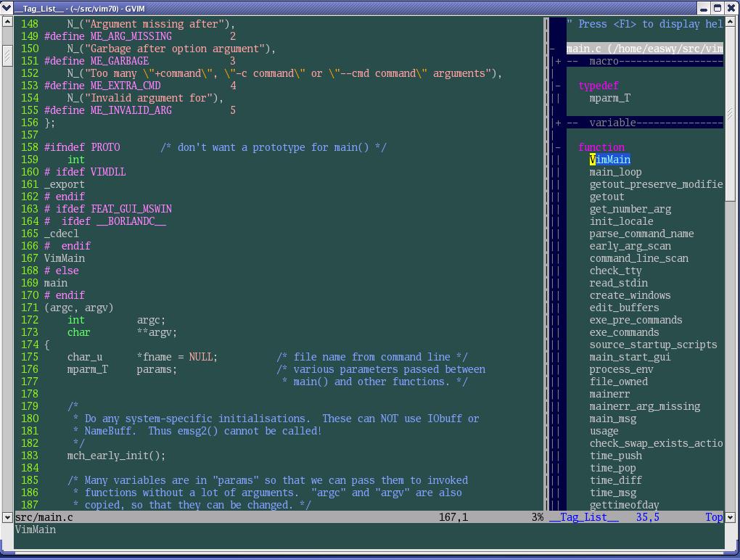Viewport: 740px width, 560px height.
Task: Select the highlighted VimMain tag in the tag list
Action: click(609, 160)
